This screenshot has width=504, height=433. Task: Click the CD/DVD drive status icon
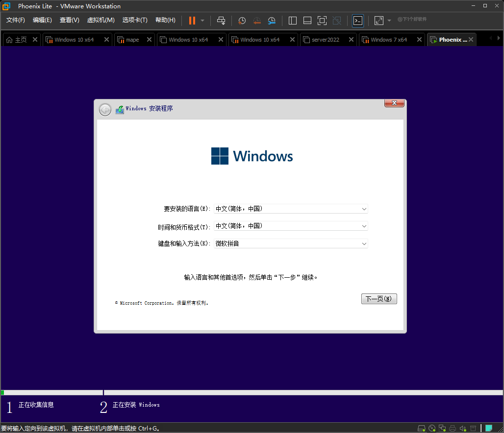[432, 428]
